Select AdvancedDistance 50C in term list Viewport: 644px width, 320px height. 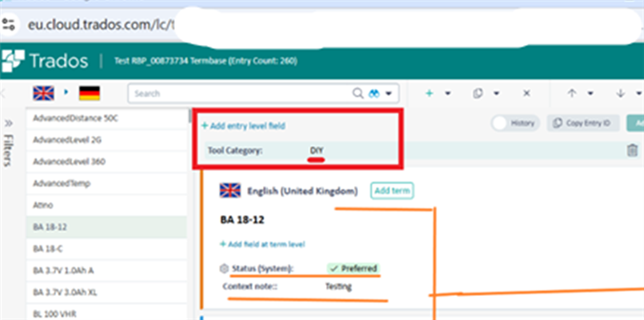tap(107, 118)
